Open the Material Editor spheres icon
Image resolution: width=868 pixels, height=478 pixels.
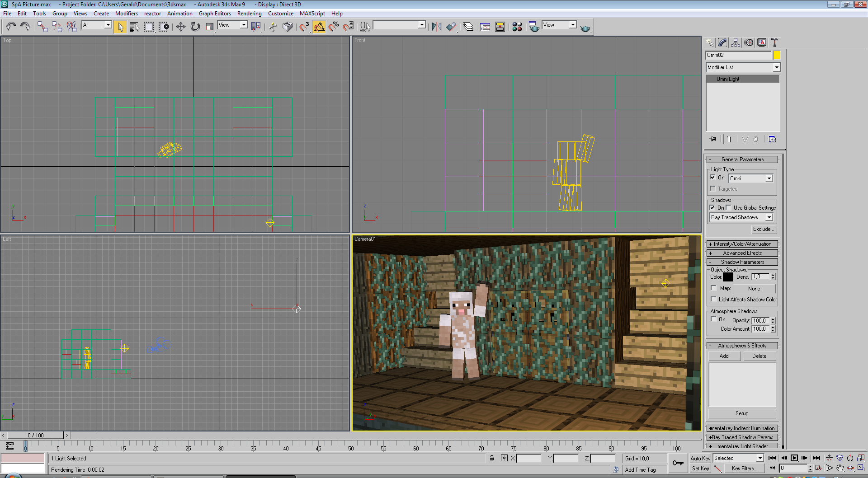[517, 27]
